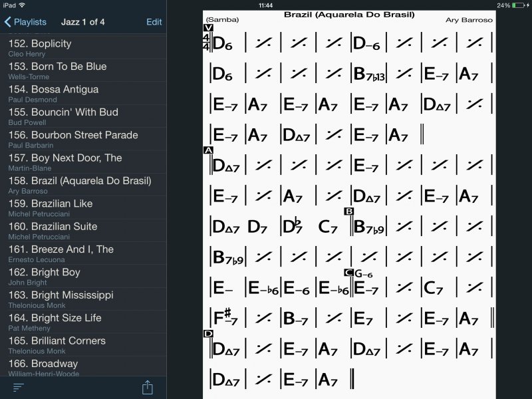Tap the sort list icon in bottom toolbar
Screen dimensions: 532x399
pos(19,387)
